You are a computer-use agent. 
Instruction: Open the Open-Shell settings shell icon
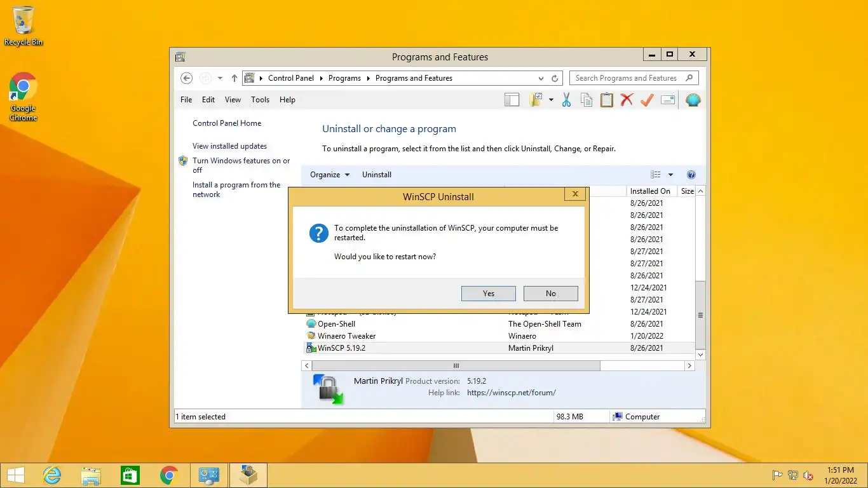pyautogui.click(x=693, y=100)
